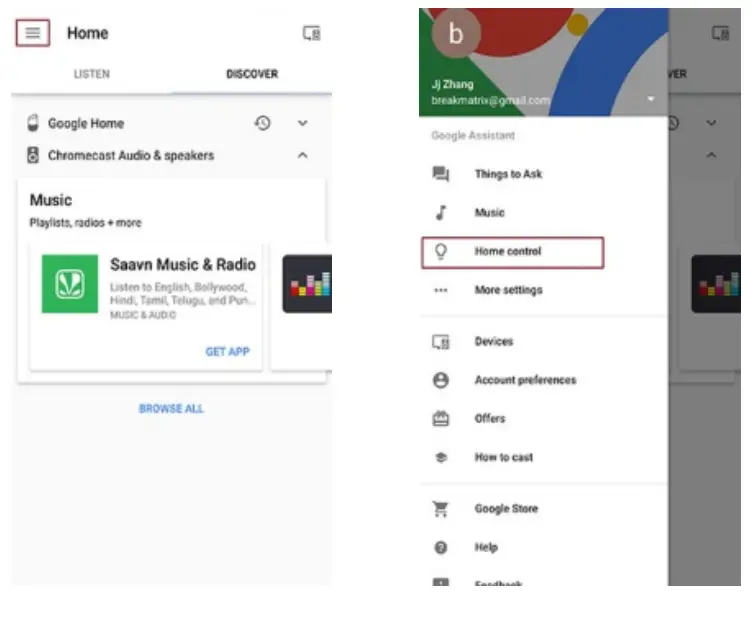Expand the Google Home row chevron
Viewport: 751px width, 620px height.
point(302,123)
